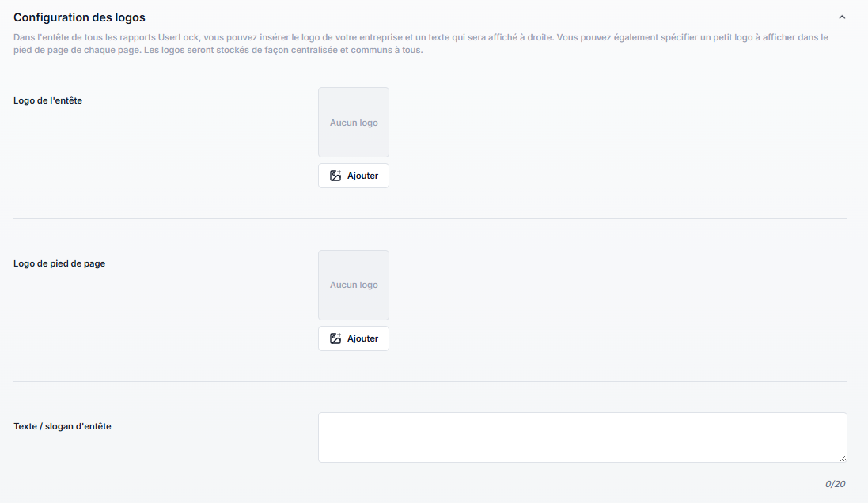Click the 0/20 character counter
Screen dimensions: 868x503
836,484
